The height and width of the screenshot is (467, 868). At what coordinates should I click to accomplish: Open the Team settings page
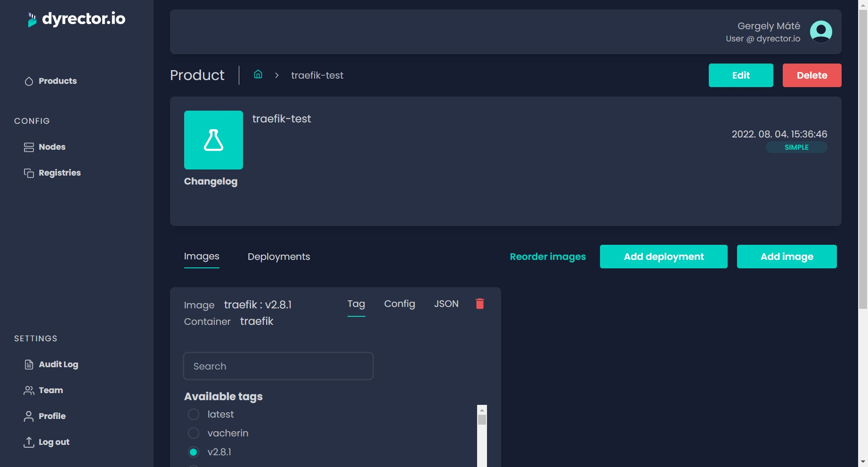click(43, 390)
